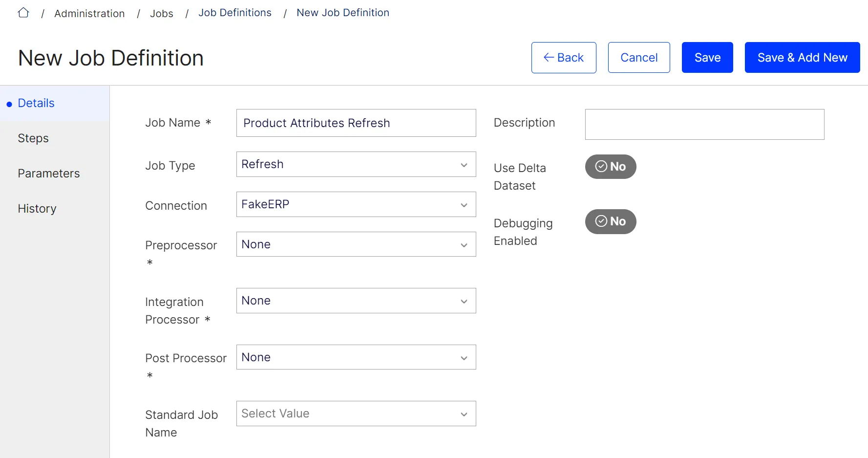868x458 pixels.
Task: Click the Back button
Action: click(564, 58)
